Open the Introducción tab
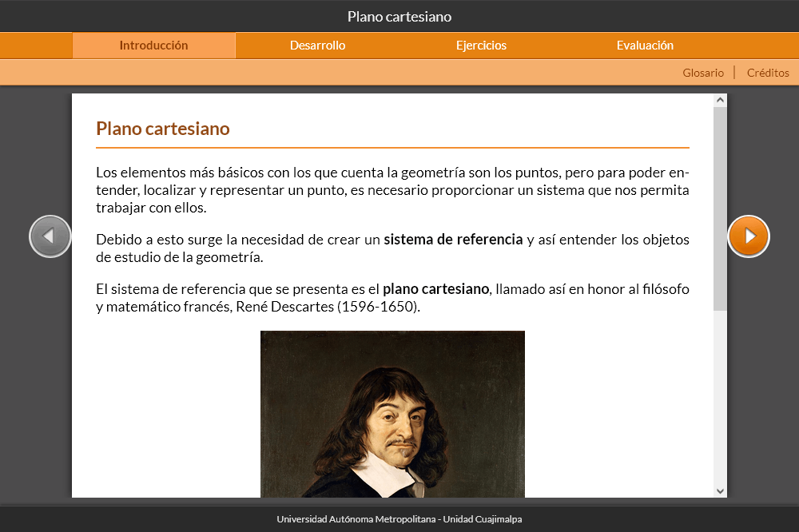The height and width of the screenshot is (532, 799). click(x=154, y=46)
